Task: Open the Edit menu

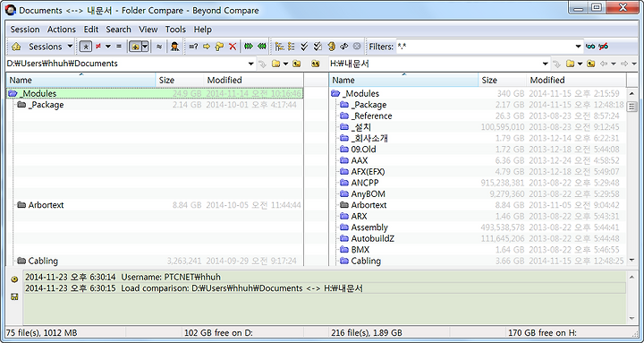Action: [x=90, y=30]
